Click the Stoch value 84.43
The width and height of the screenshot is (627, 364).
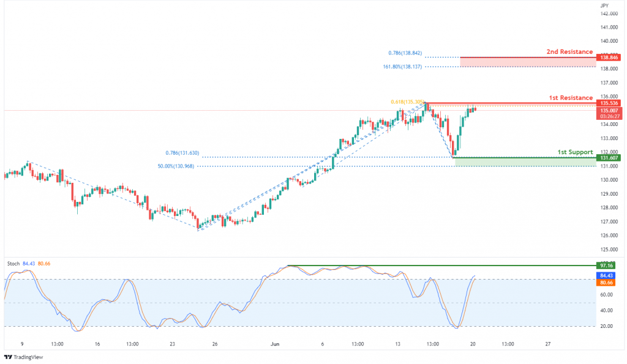coord(29,264)
